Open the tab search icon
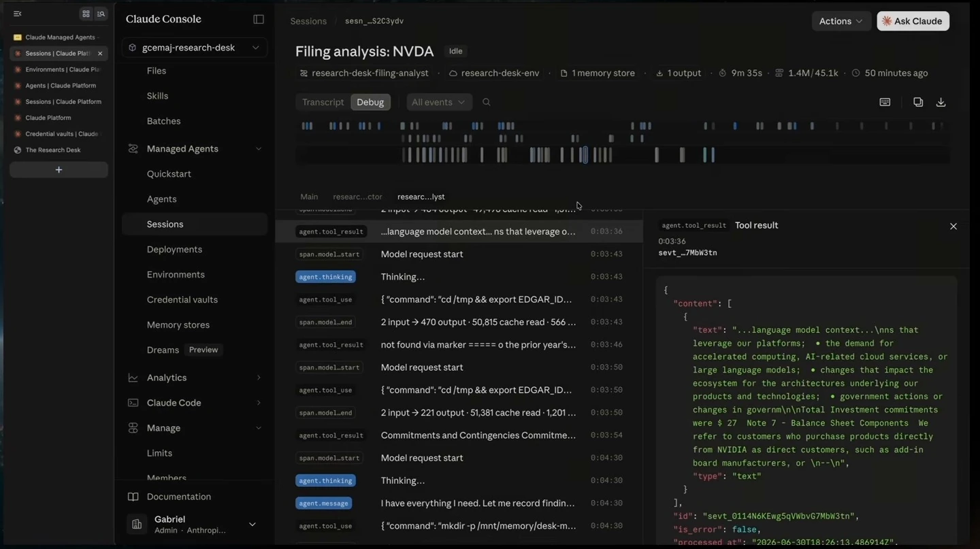The height and width of the screenshot is (549, 980). [101, 14]
